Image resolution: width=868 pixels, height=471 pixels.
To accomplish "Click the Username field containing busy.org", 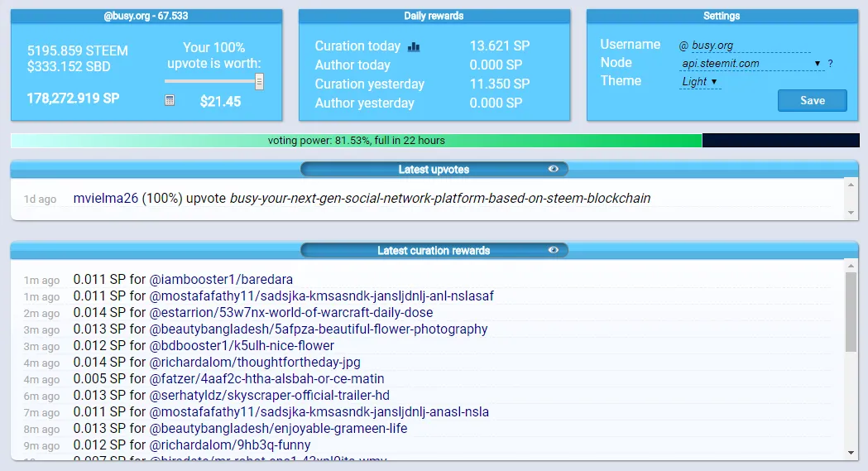I will [x=751, y=46].
